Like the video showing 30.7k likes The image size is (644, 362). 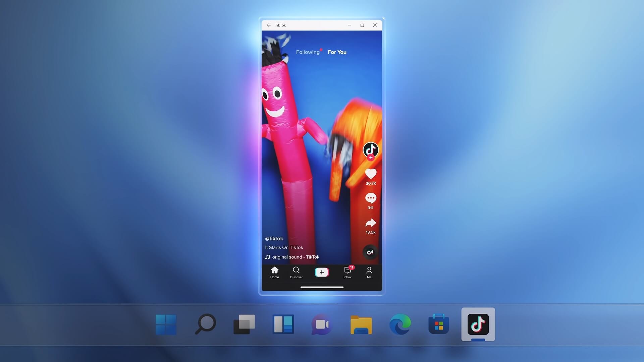point(371,173)
